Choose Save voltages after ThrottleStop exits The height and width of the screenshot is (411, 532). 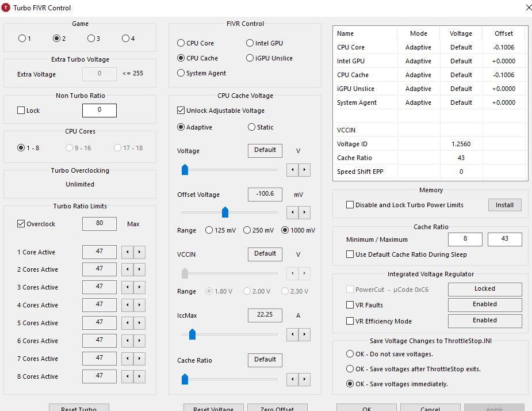tap(350, 369)
